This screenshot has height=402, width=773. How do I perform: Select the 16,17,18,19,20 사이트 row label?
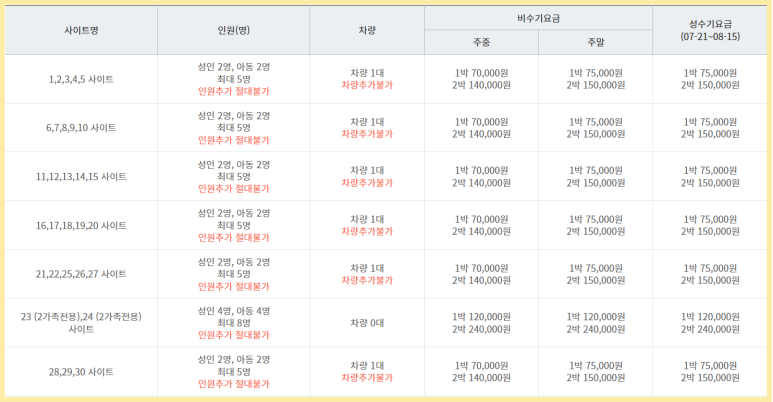point(81,225)
